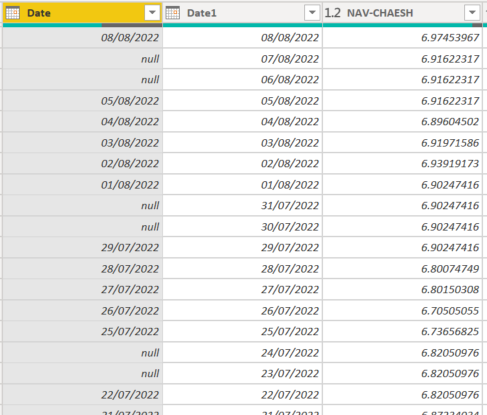Open the Date1 column filter dropdown
This screenshot has height=415, width=487.
tap(312, 13)
